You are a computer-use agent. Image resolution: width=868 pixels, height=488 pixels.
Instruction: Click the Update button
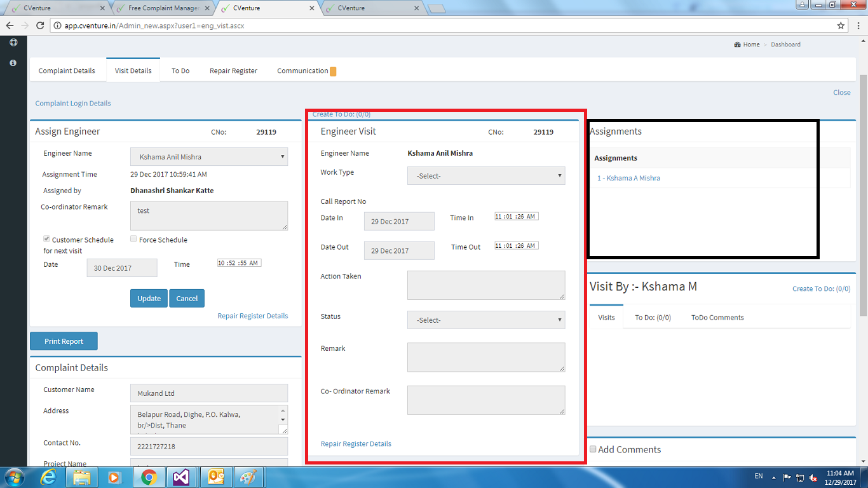click(x=149, y=298)
